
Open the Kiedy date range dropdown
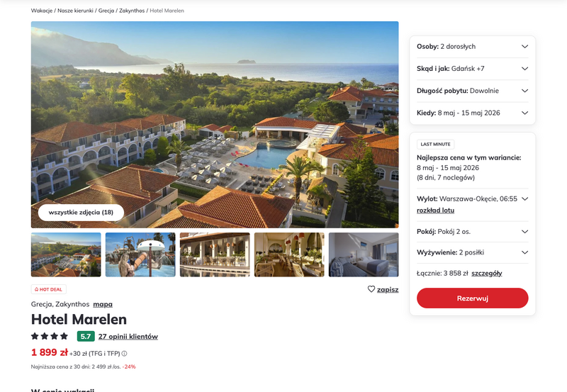[x=472, y=113]
